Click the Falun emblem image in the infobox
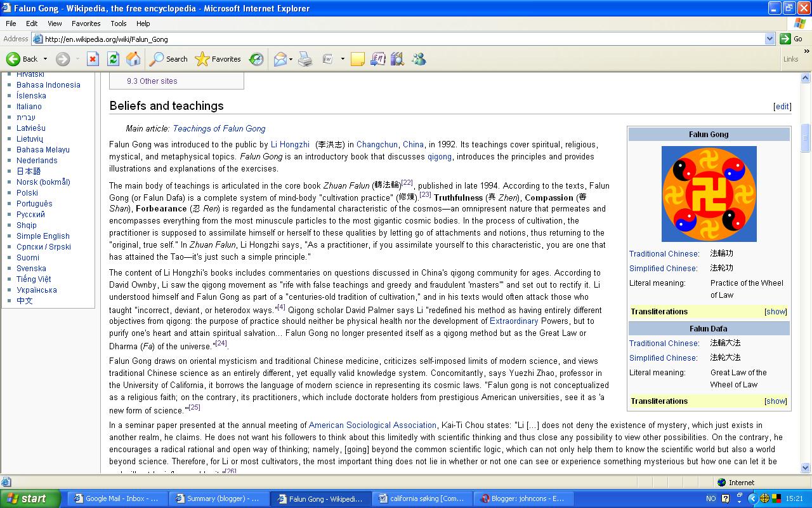 pos(709,194)
